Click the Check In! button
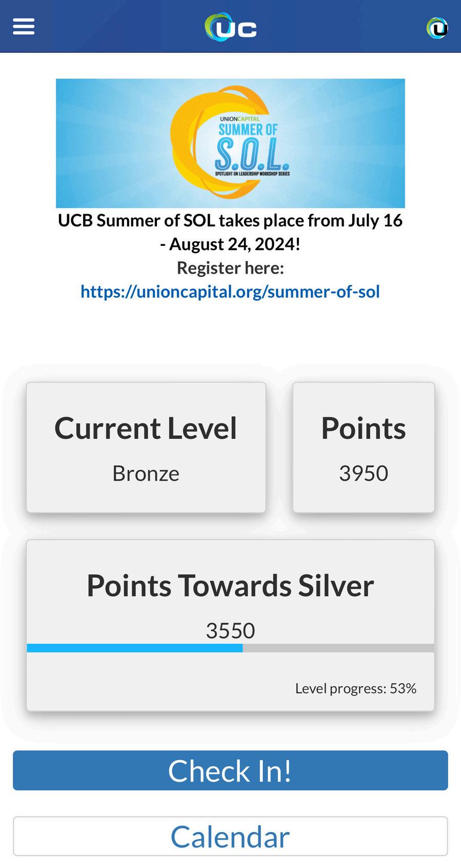Screen dimensions: 461x868 pyautogui.click(x=230, y=770)
